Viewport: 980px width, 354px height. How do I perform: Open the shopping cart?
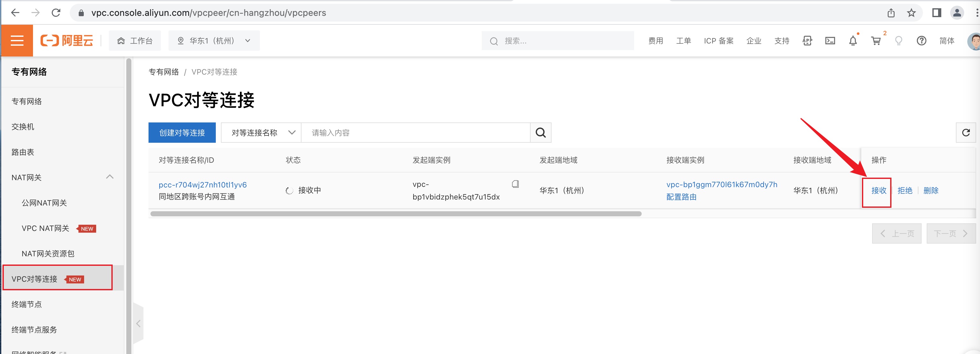pyautogui.click(x=876, y=41)
